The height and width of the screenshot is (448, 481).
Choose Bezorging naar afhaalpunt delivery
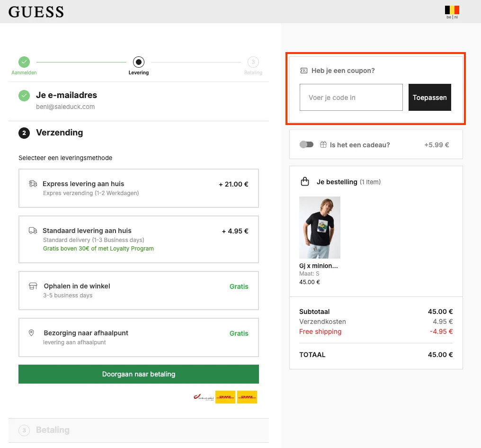[139, 337]
